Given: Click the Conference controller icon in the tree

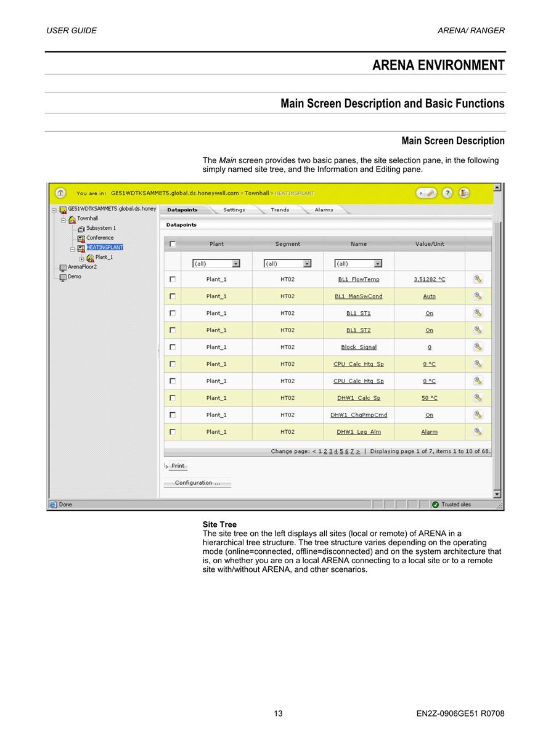Looking at the screenshot, I should pyautogui.click(x=81, y=238).
